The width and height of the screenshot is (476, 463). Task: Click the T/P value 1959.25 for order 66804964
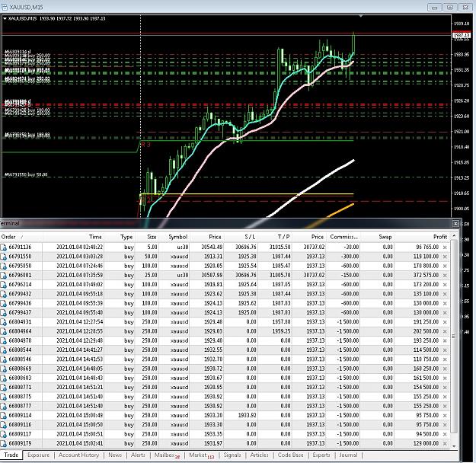tap(281, 331)
